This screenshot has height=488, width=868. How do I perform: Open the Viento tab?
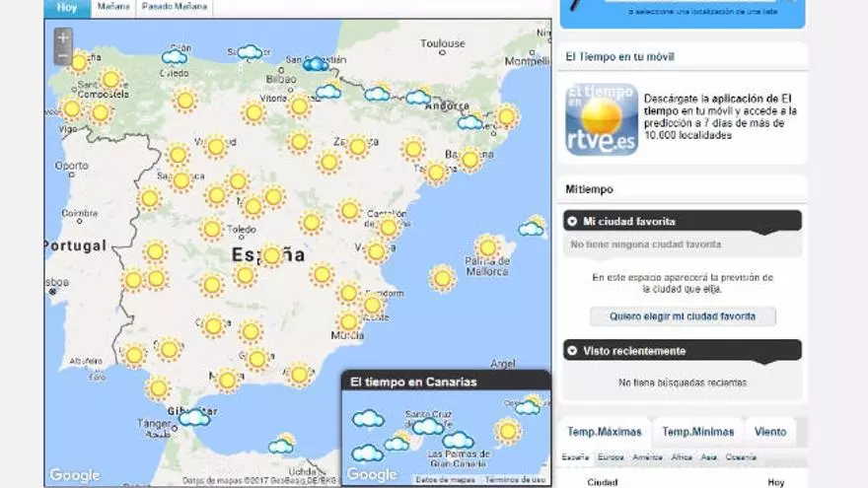tap(770, 432)
